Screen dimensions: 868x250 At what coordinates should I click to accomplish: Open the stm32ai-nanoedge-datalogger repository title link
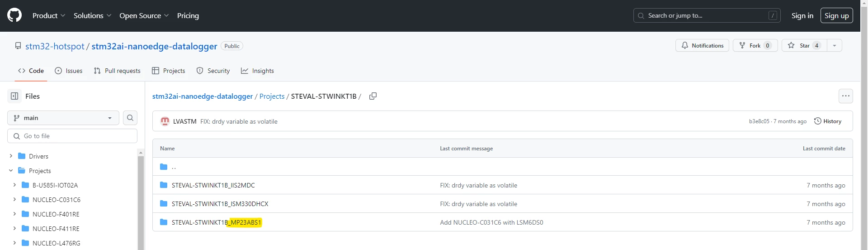tap(155, 46)
